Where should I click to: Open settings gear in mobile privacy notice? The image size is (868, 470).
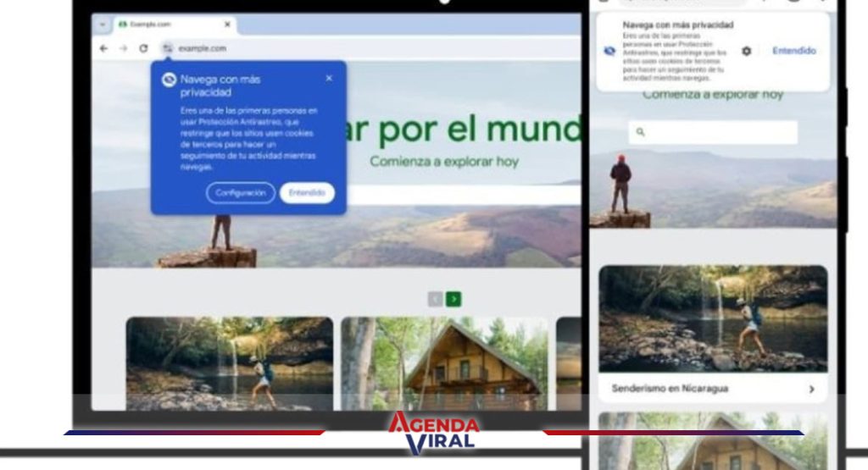tap(746, 51)
